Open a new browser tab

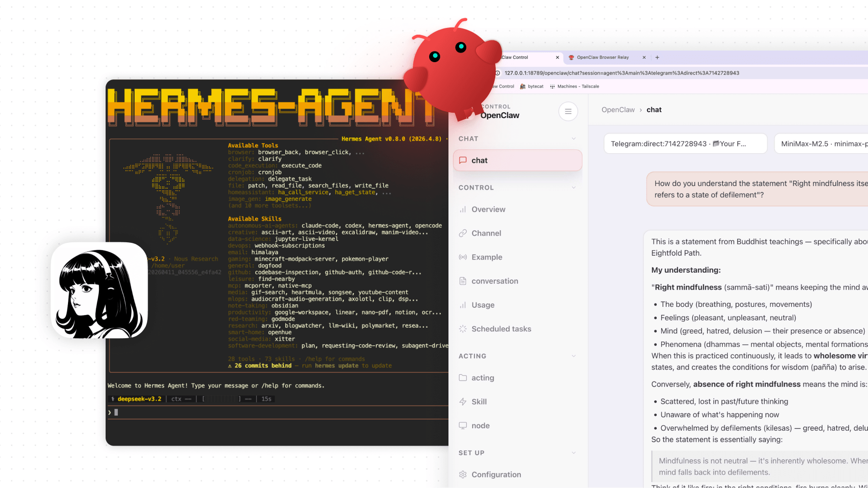tap(657, 57)
